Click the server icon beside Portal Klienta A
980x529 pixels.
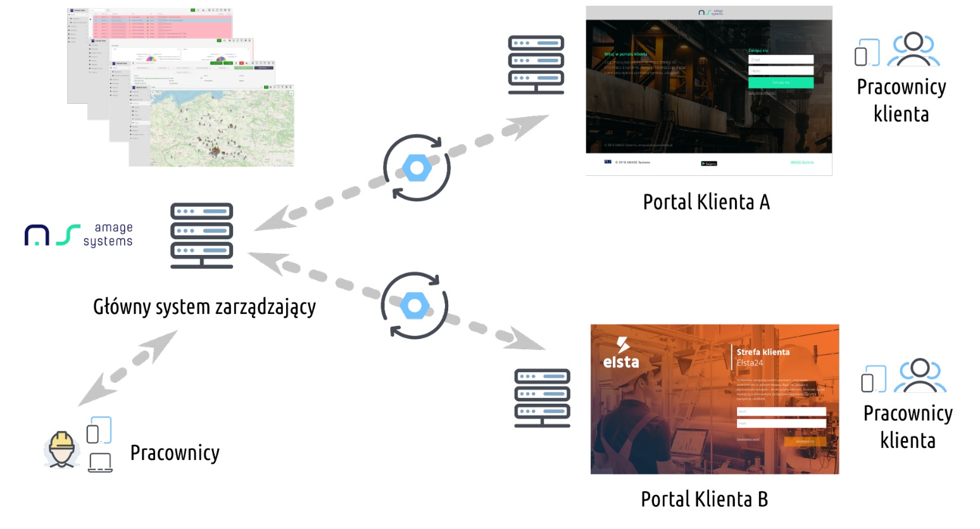(x=536, y=65)
